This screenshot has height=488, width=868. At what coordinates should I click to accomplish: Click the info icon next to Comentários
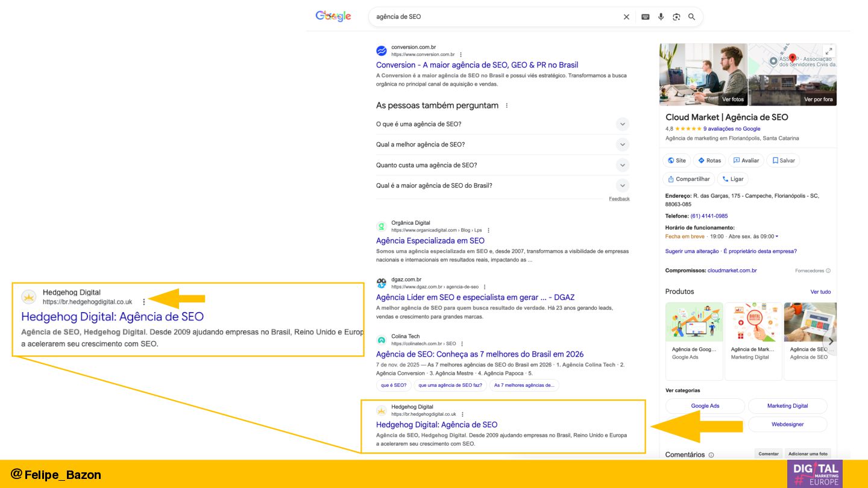click(x=711, y=455)
